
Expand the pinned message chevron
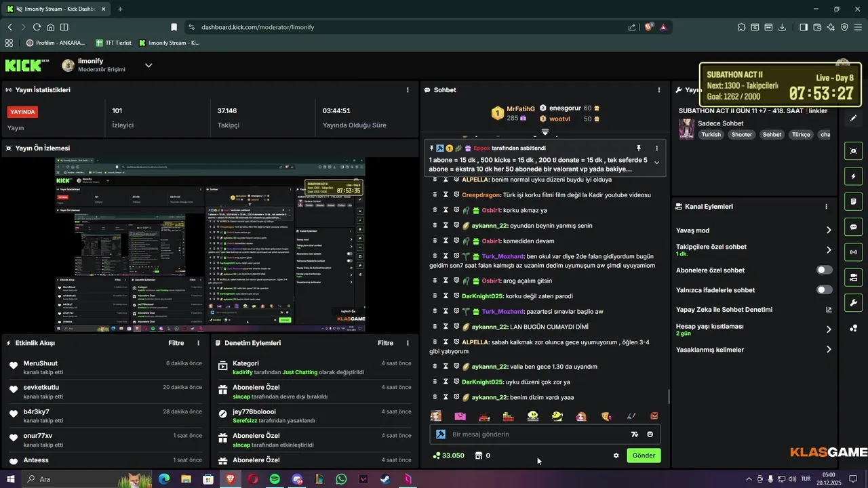(656, 163)
